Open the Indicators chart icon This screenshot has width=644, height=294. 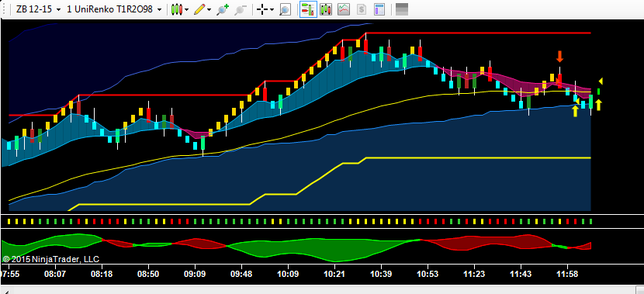[x=344, y=9]
